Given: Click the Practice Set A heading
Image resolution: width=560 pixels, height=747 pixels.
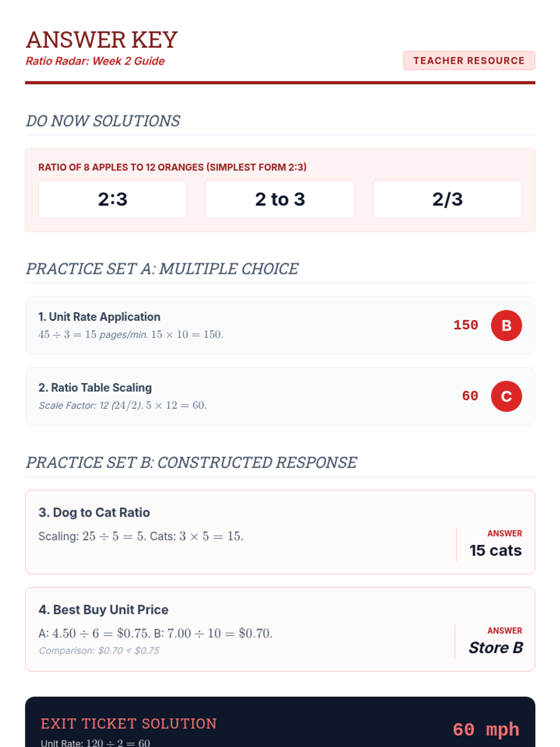Looking at the screenshot, I should click(162, 269).
